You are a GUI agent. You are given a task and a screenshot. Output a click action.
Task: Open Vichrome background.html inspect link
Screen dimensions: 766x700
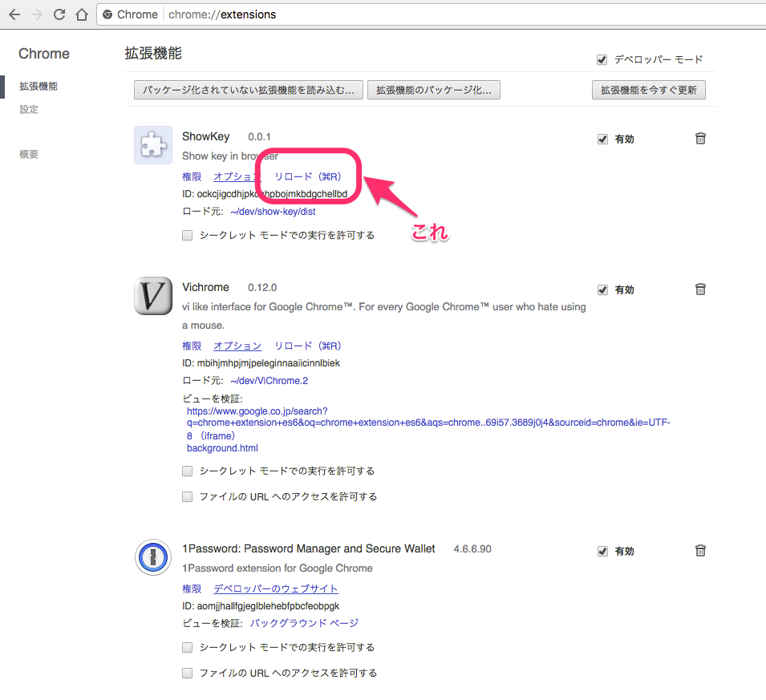pos(222,448)
